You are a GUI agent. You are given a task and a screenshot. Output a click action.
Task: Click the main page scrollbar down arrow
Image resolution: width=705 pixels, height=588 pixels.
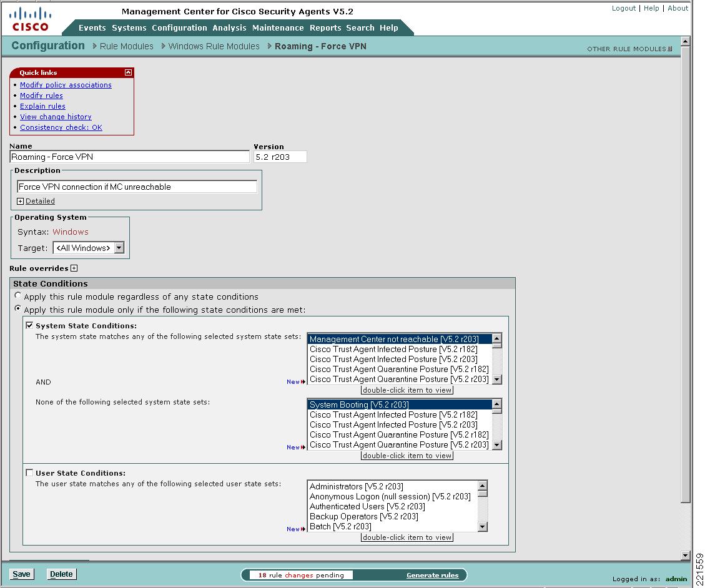[x=685, y=555]
